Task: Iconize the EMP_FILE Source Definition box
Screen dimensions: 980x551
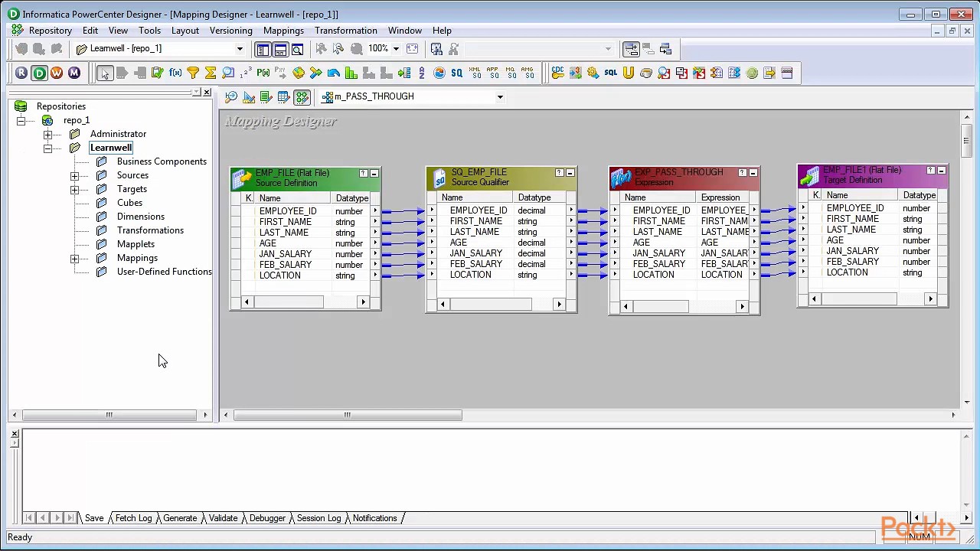Action: point(374,174)
